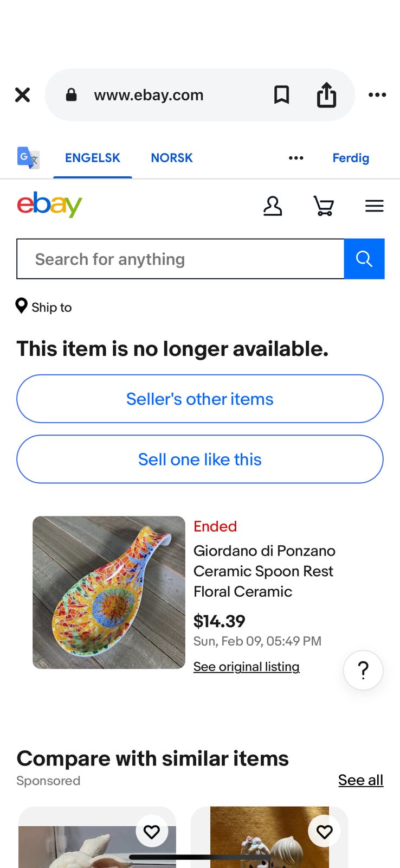400x868 pixels.
Task: Open browser three-dot options menu
Action: (377, 95)
